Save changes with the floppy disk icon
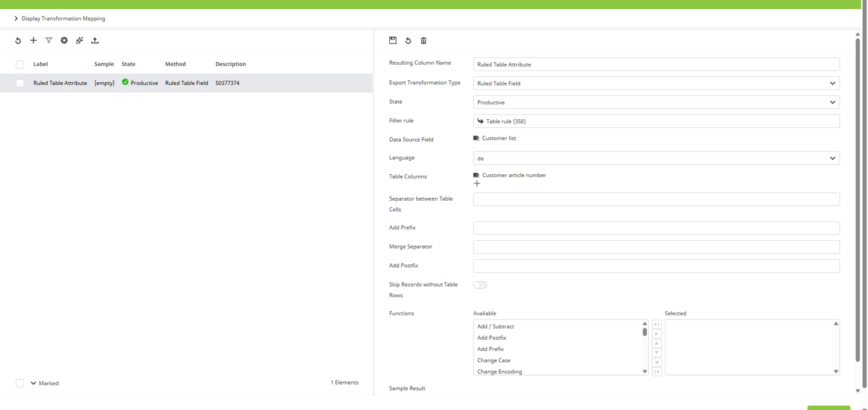The image size is (868, 410). (393, 40)
